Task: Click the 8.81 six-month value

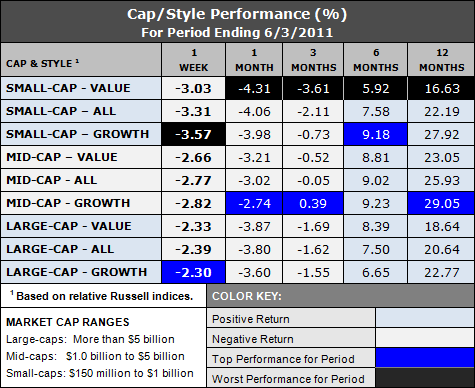Action: tap(376, 157)
